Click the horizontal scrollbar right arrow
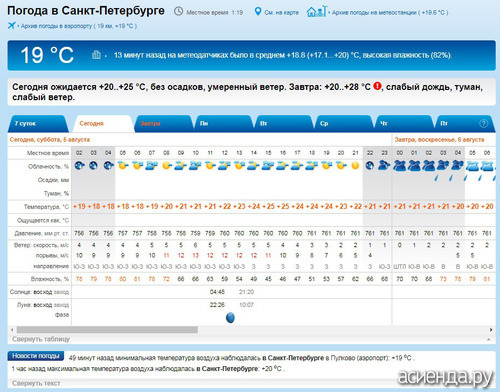Viewport: 500px width, 392px height. click(491, 330)
